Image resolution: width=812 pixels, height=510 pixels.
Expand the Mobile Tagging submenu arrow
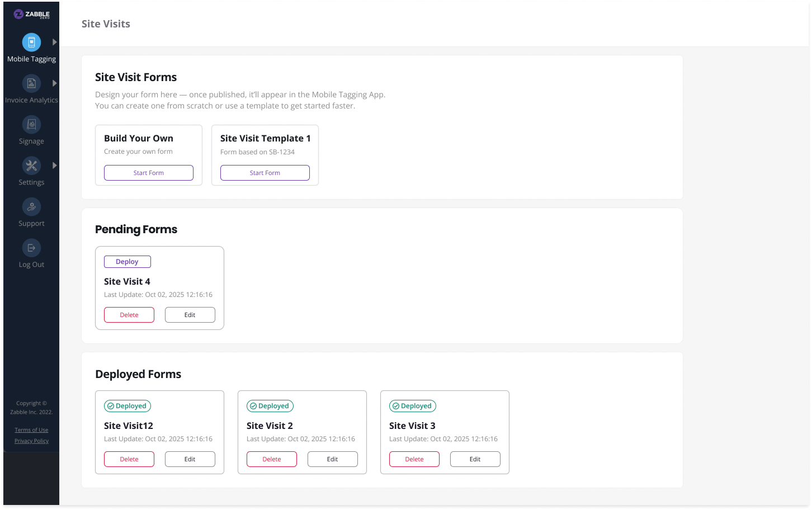(x=54, y=42)
